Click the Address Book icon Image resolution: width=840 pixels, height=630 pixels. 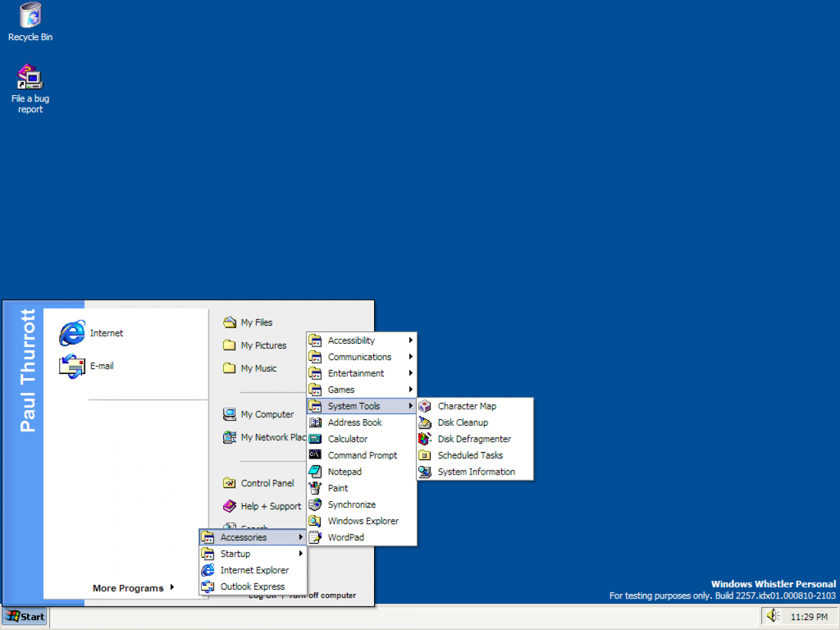pos(315,423)
